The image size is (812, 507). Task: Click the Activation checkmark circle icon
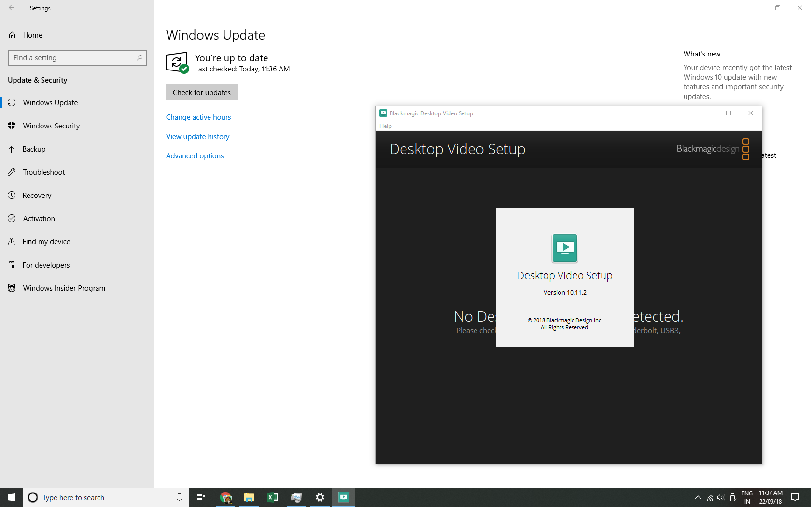[12, 218]
